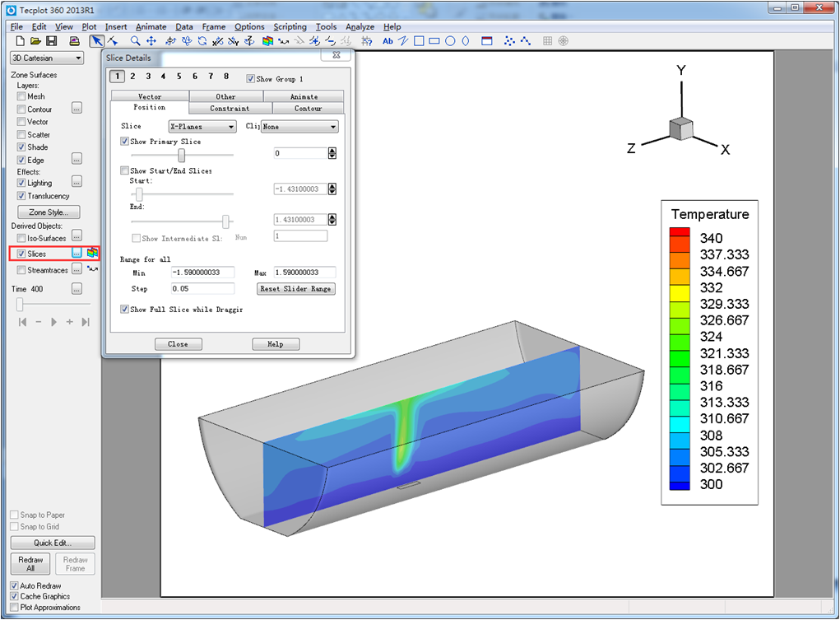This screenshot has height=620, width=840.
Task: Open the Analyze menu
Action: tap(360, 27)
